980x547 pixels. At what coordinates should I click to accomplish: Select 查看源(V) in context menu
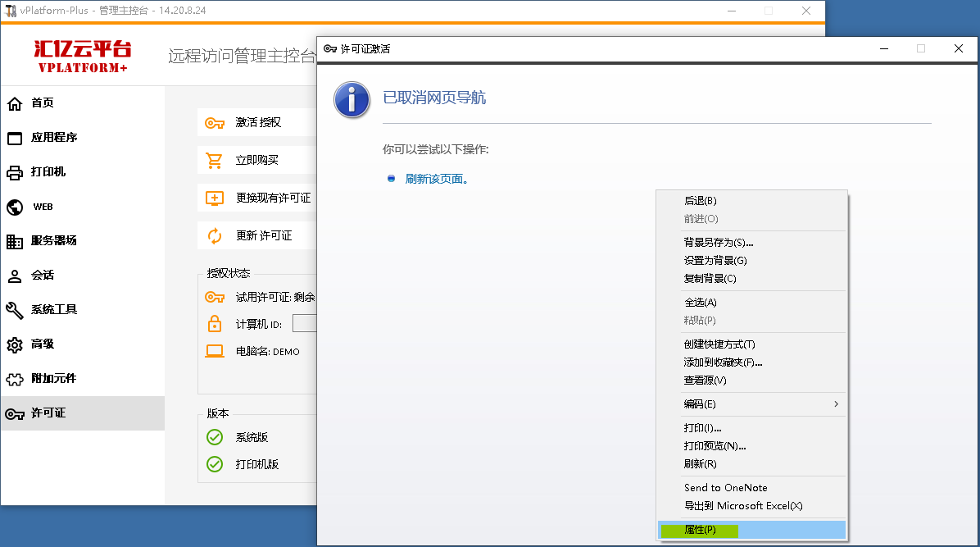click(705, 381)
